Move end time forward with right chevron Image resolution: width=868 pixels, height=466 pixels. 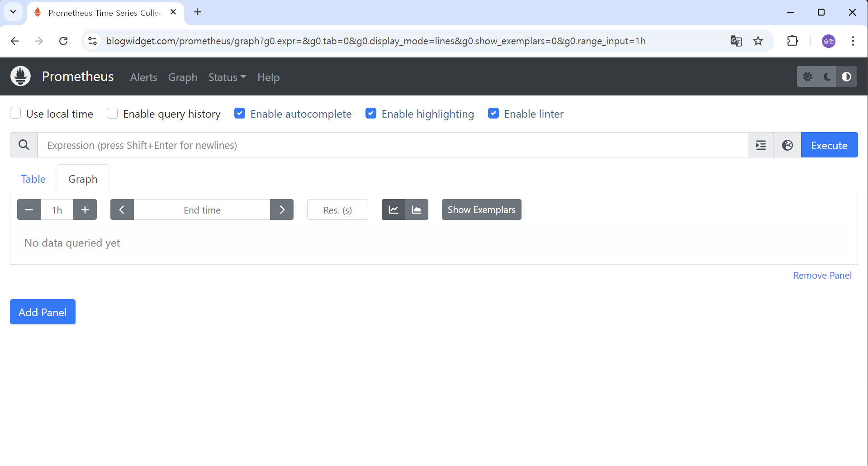point(282,209)
